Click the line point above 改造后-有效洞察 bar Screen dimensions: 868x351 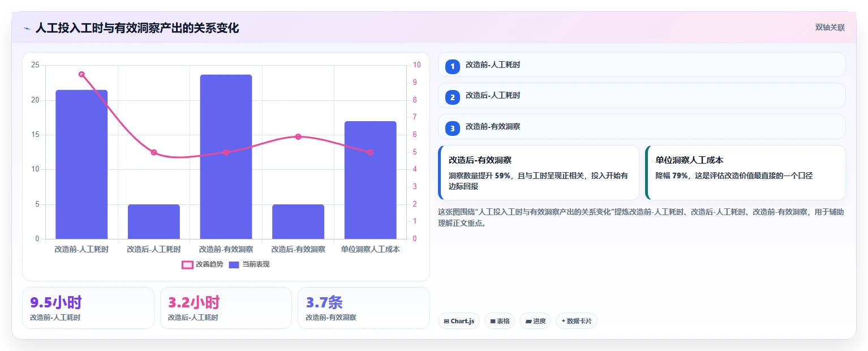tap(298, 136)
